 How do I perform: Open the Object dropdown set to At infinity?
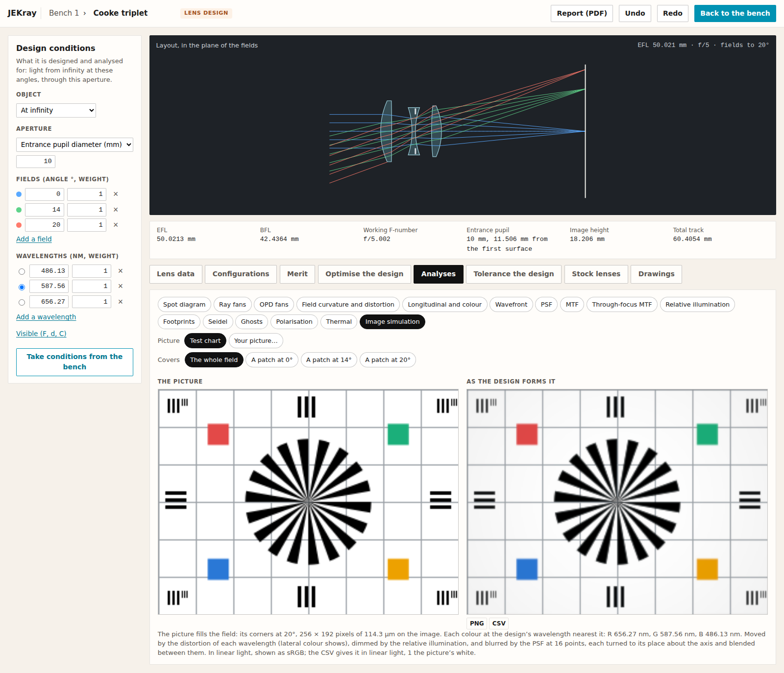pos(56,110)
